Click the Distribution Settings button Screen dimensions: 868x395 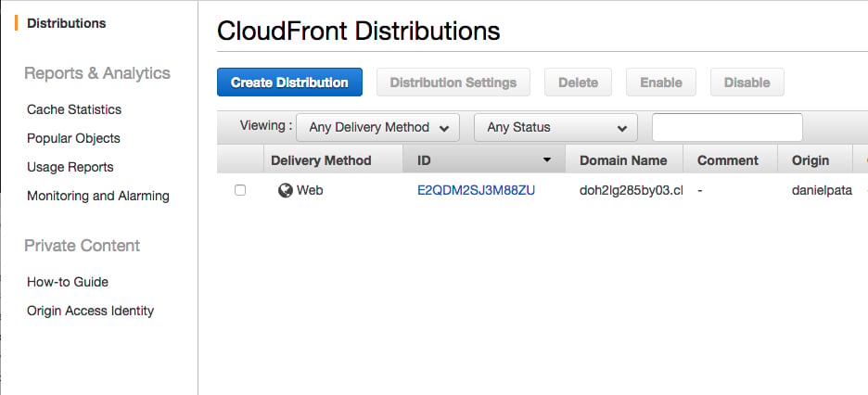pyautogui.click(x=453, y=83)
